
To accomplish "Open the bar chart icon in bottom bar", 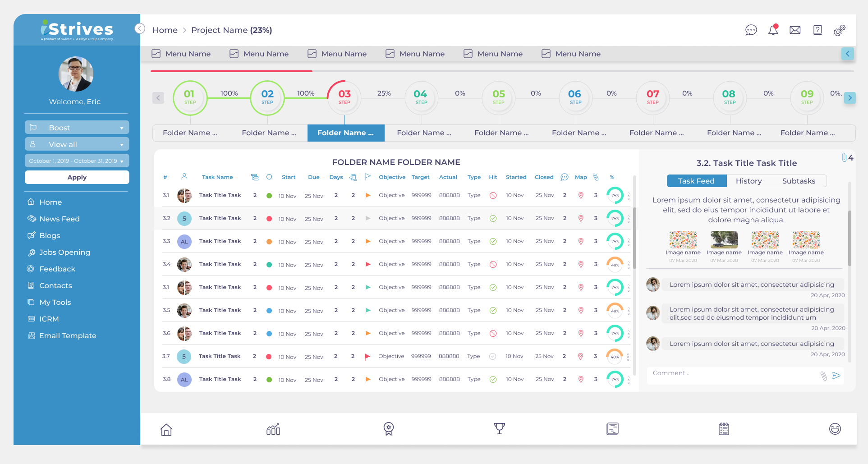I will [x=273, y=429].
